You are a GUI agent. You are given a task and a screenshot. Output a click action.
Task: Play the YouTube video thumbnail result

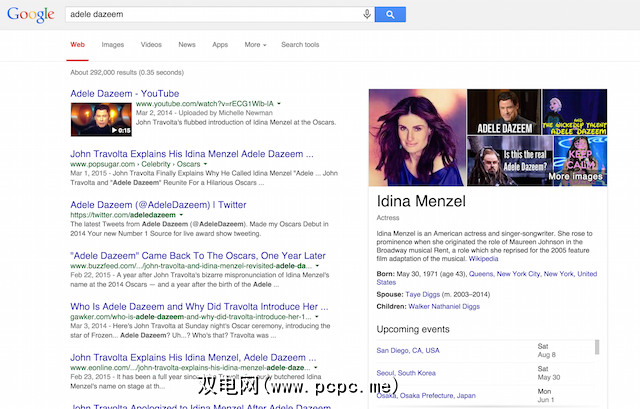click(x=101, y=119)
